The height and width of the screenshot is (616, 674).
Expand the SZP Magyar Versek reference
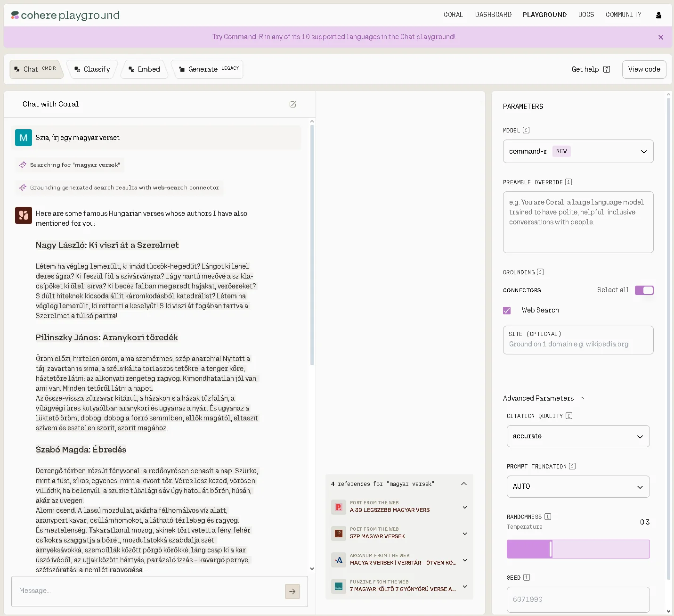tap(465, 534)
